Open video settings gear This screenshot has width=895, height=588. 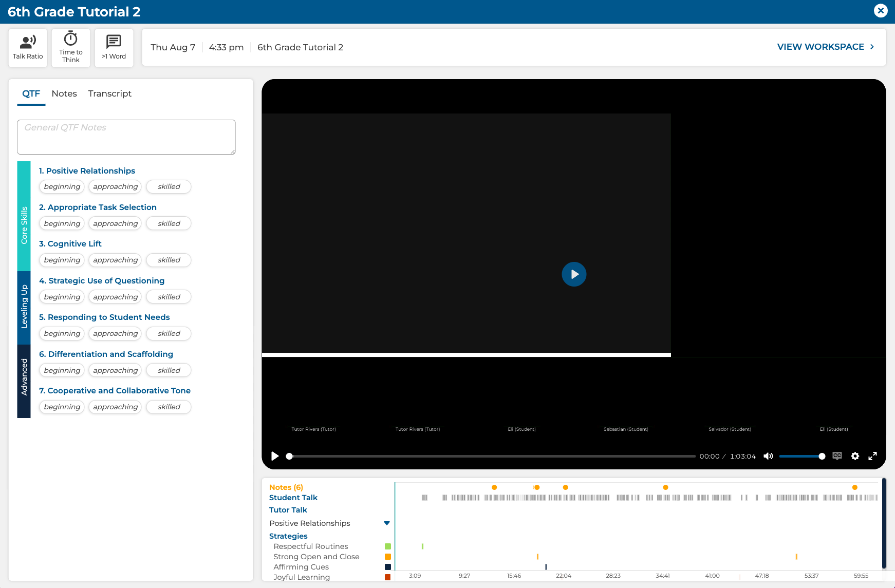[855, 456]
